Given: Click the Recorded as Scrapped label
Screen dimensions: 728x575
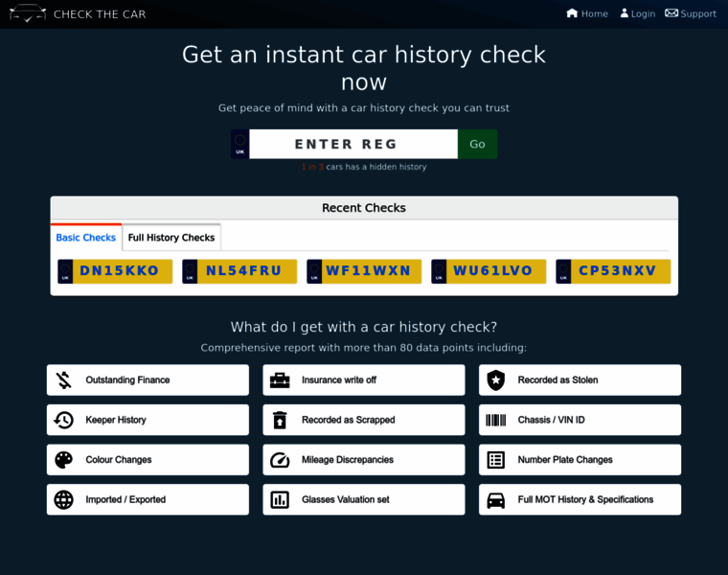Looking at the screenshot, I should tap(349, 420).
